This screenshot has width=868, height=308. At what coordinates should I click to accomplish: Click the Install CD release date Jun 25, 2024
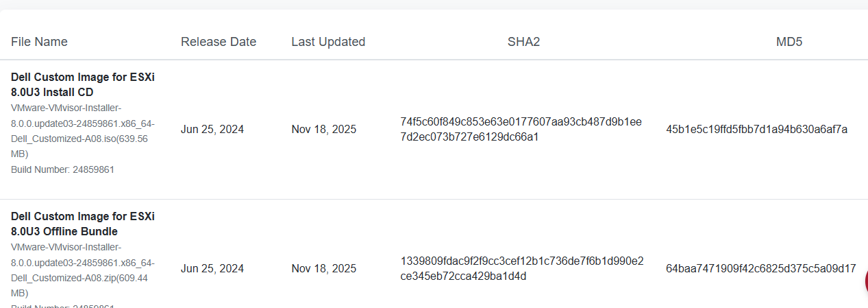pos(212,129)
